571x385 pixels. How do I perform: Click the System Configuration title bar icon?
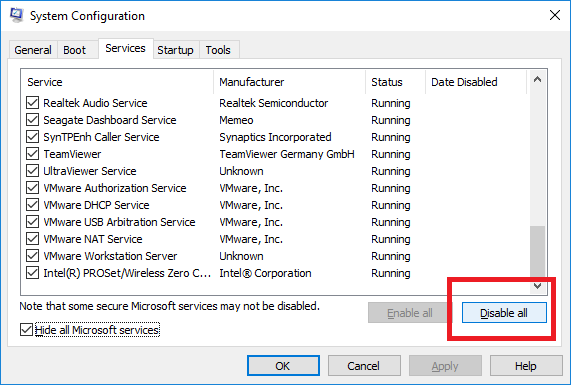click(x=16, y=15)
